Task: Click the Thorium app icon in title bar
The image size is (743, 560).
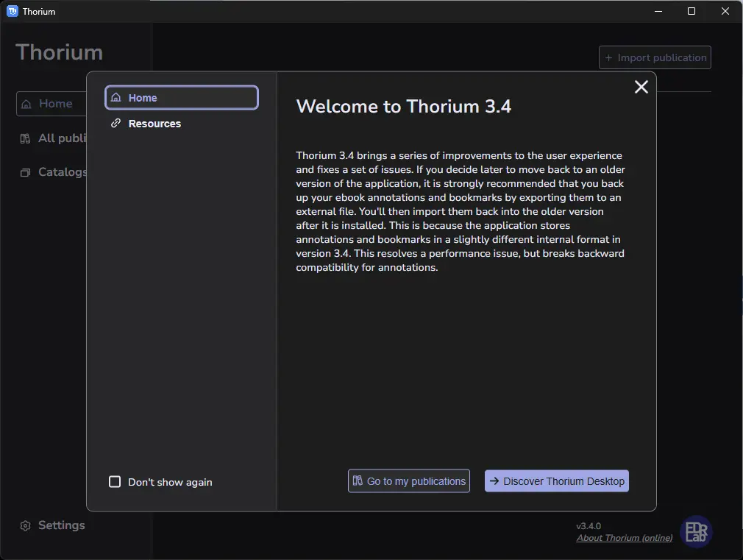Action: 13,11
